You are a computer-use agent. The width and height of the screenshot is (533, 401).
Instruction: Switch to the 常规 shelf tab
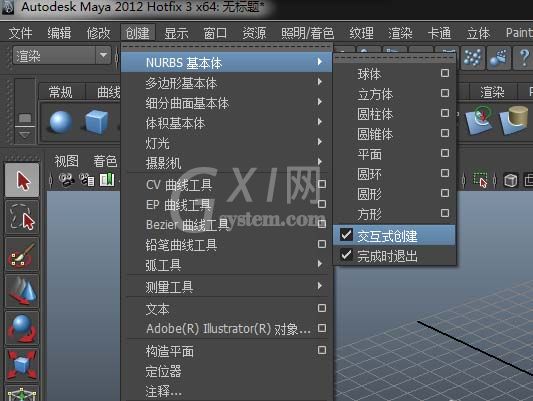pyautogui.click(x=61, y=92)
